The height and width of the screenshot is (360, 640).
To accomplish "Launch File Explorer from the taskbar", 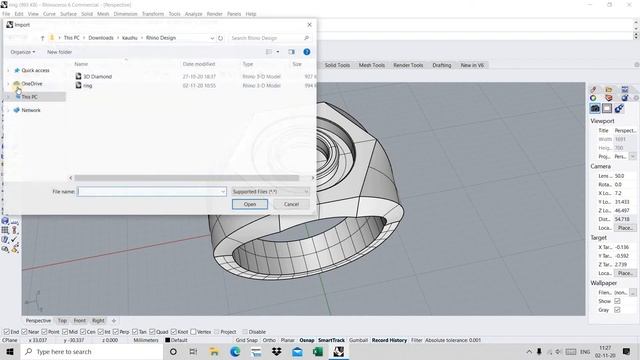I will tap(214, 352).
